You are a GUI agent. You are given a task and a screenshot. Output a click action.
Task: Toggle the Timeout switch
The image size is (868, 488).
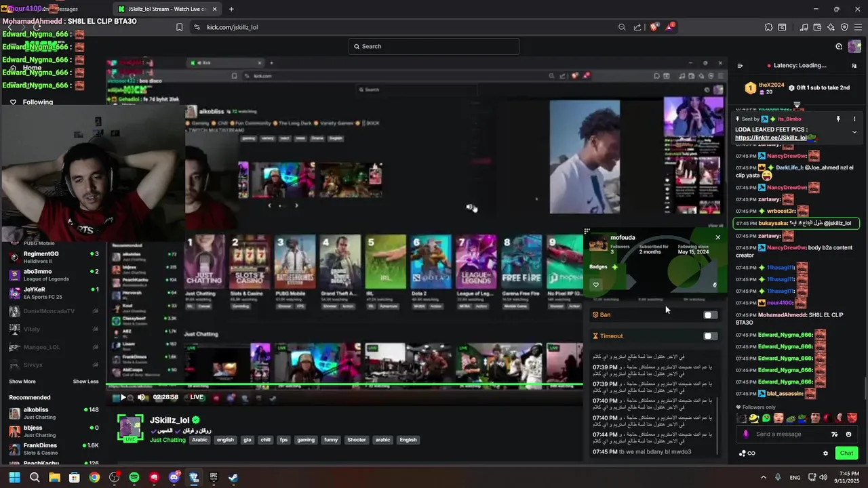(x=710, y=336)
